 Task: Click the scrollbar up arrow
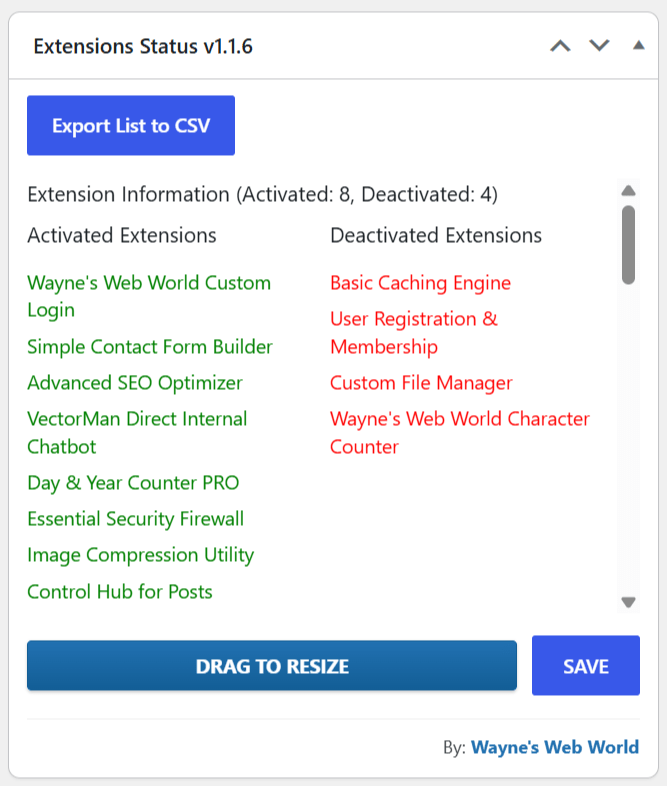point(628,190)
